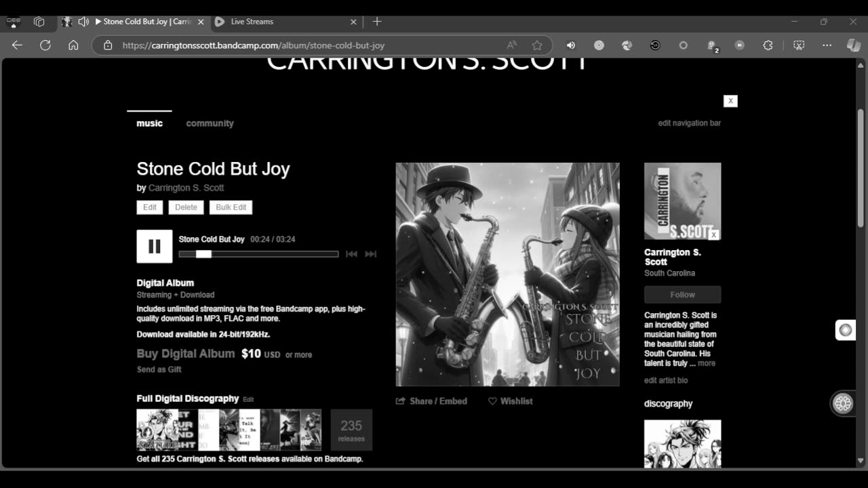Click edit navigation bar link

click(689, 123)
